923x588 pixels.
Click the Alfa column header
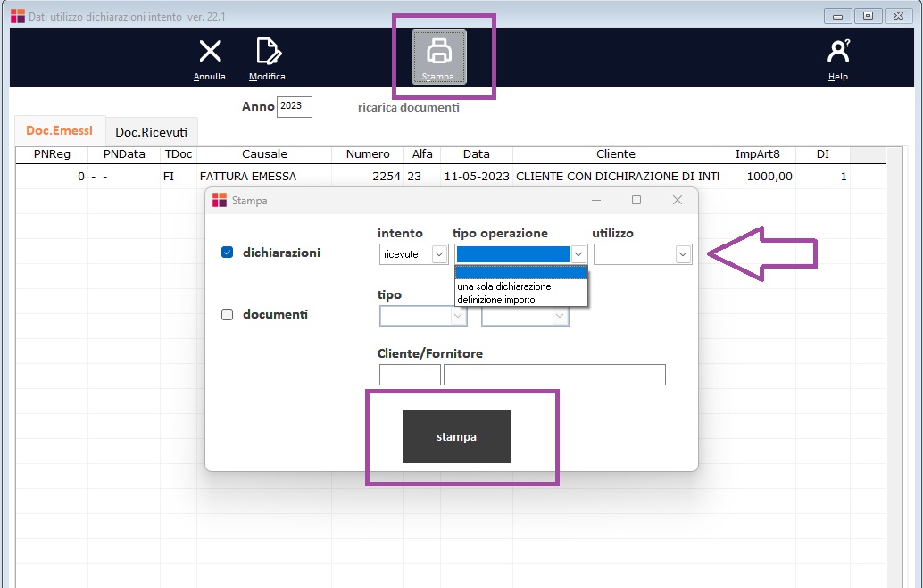(x=422, y=154)
